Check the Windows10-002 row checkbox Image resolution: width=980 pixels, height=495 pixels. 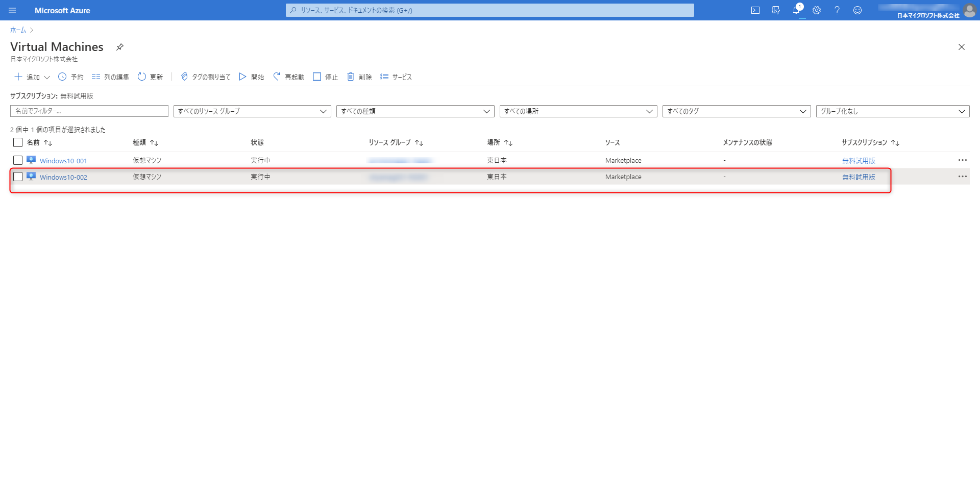18,177
